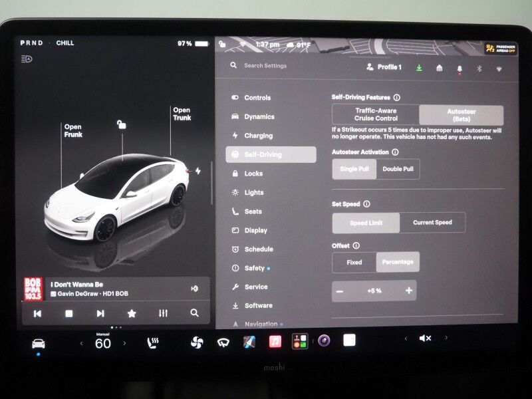Image resolution: width=532 pixels, height=399 pixels.
Task: Open climate fan controls
Action: pyautogui.click(x=197, y=343)
